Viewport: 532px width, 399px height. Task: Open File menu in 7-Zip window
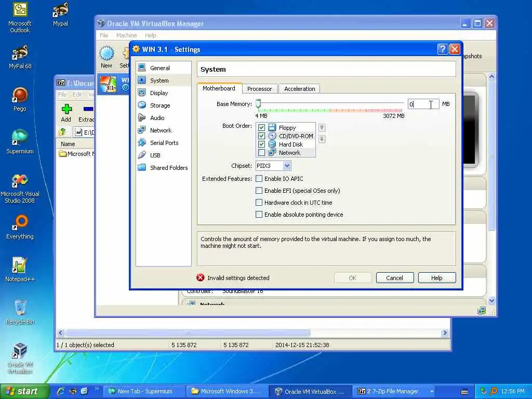point(62,95)
